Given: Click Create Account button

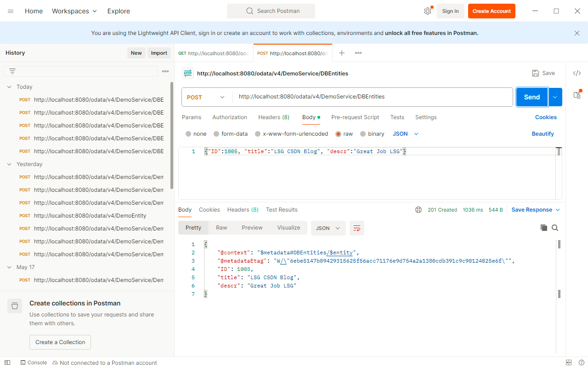Looking at the screenshot, I should [492, 11].
